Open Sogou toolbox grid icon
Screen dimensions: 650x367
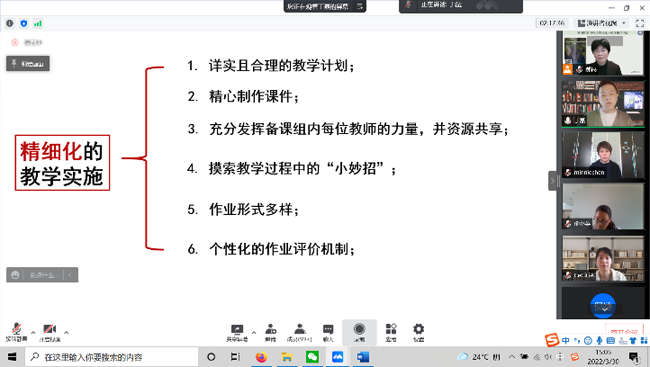coord(644,340)
